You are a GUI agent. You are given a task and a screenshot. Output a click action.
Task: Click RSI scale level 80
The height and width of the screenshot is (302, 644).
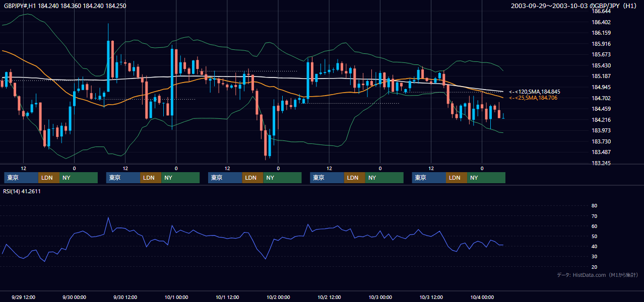594,206
